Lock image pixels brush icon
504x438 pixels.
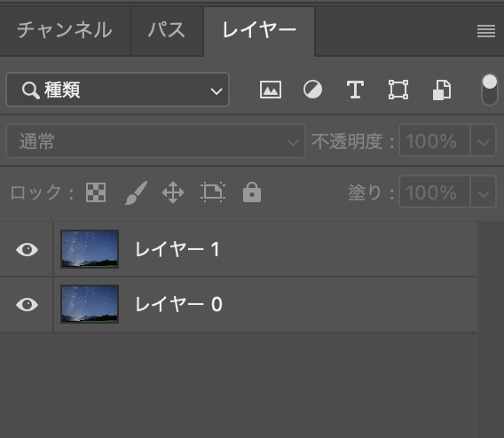pyautogui.click(x=136, y=192)
